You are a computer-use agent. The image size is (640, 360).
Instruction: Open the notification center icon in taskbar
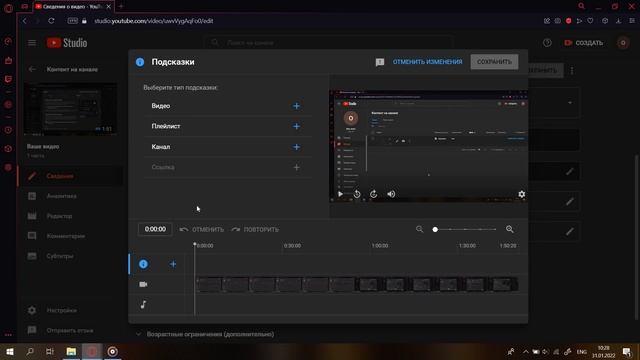click(627, 351)
